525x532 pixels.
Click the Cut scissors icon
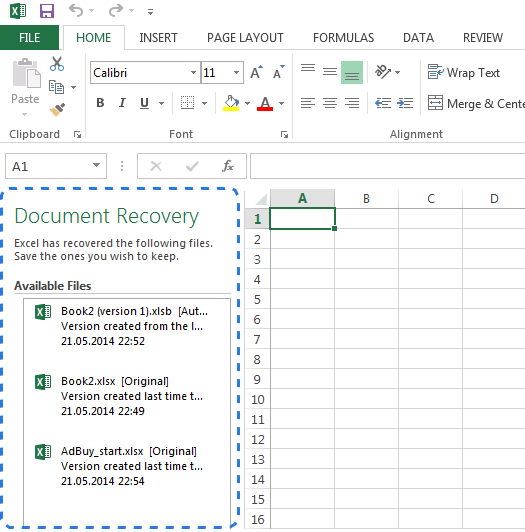pos(57,64)
